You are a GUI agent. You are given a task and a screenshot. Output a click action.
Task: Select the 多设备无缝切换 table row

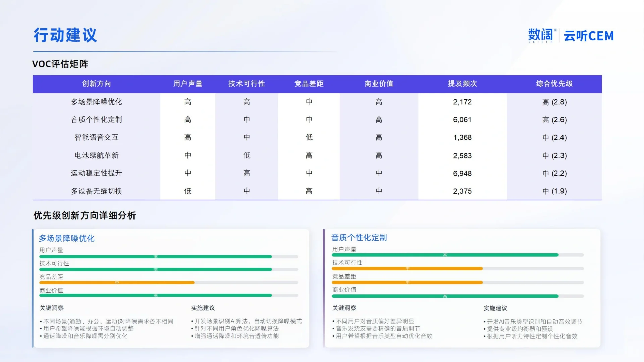point(96,191)
